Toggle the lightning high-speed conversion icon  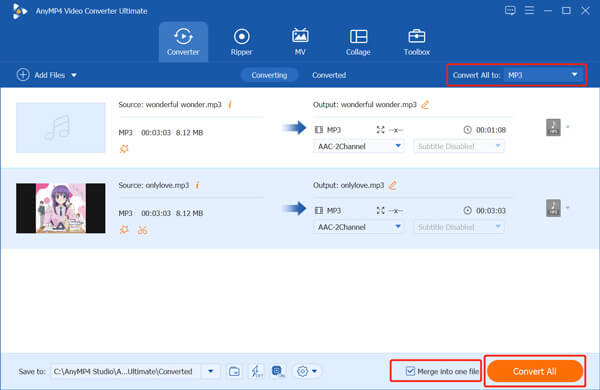[256, 371]
